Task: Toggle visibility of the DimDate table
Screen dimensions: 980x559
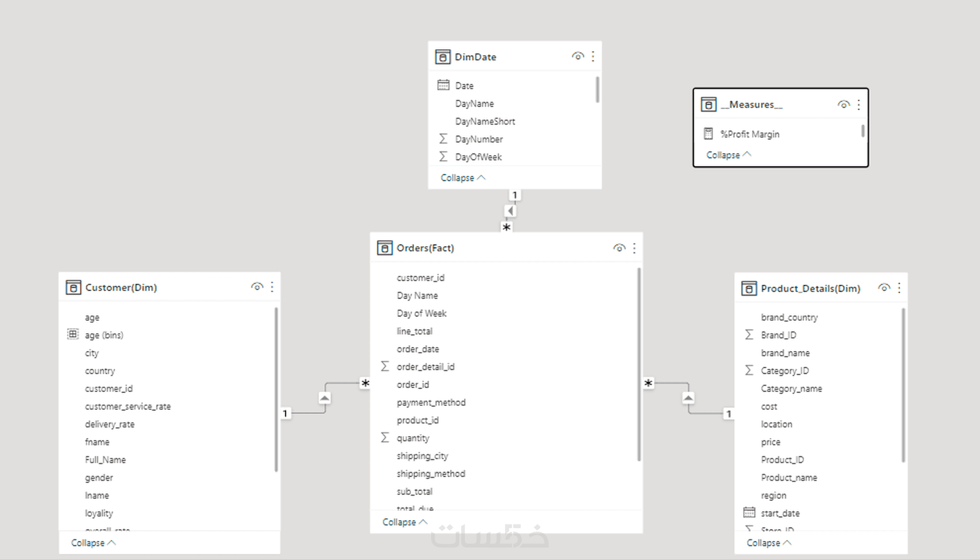Action: coord(578,56)
